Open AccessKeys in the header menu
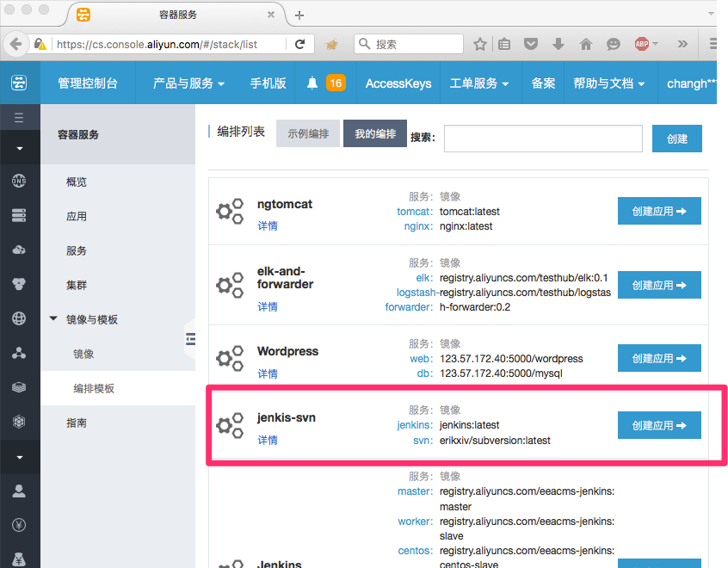Viewport: 728px width, 568px height. tap(398, 83)
